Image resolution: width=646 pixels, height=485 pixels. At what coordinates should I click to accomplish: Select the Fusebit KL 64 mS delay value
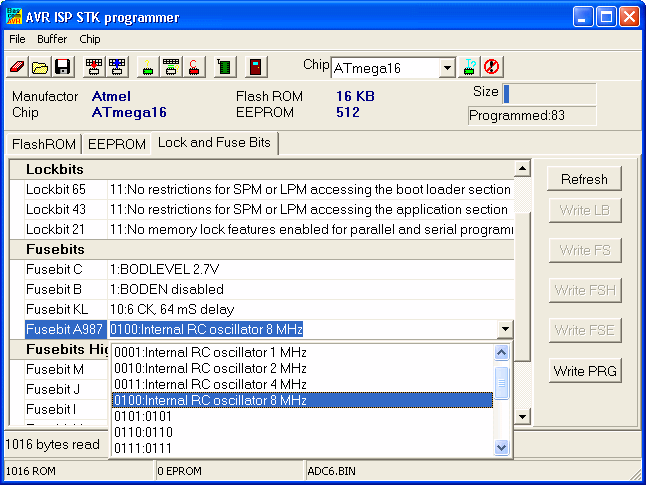click(x=311, y=309)
